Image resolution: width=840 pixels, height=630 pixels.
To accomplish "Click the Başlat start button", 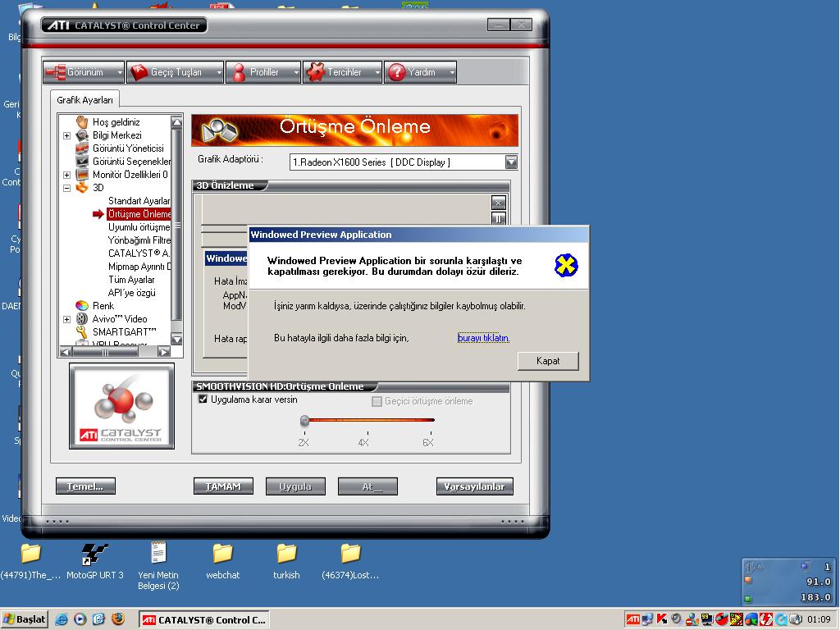I will [x=25, y=619].
